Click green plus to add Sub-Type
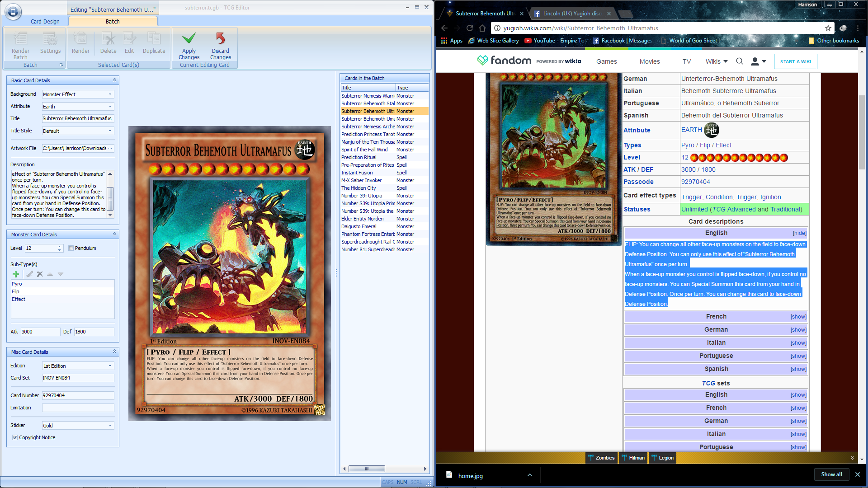 click(16, 274)
